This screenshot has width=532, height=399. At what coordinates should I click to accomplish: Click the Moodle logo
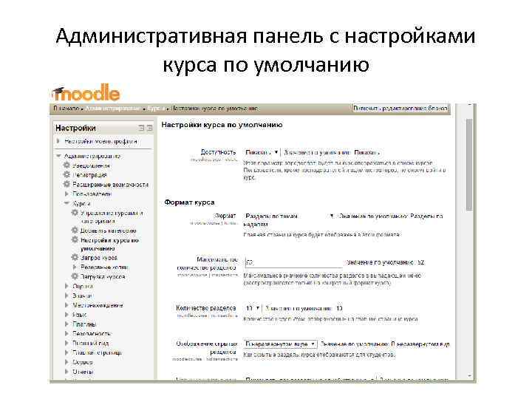pyautogui.click(x=86, y=93)
